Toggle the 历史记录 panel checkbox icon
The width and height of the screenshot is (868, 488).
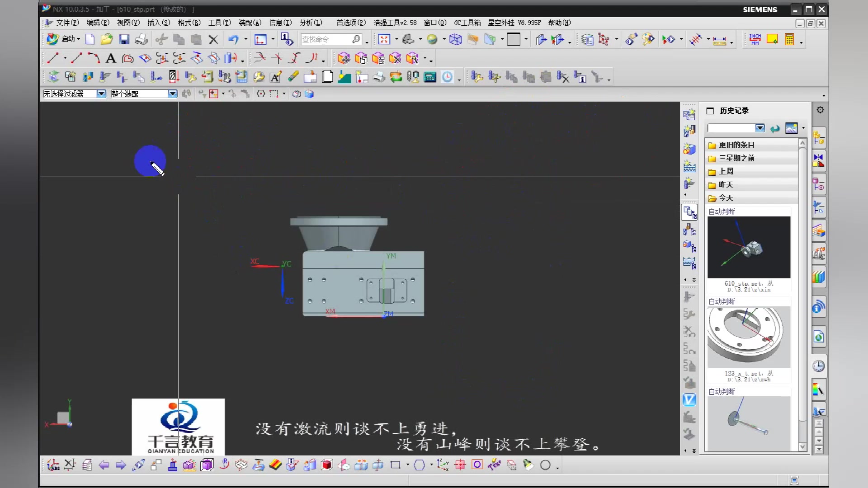710,111
